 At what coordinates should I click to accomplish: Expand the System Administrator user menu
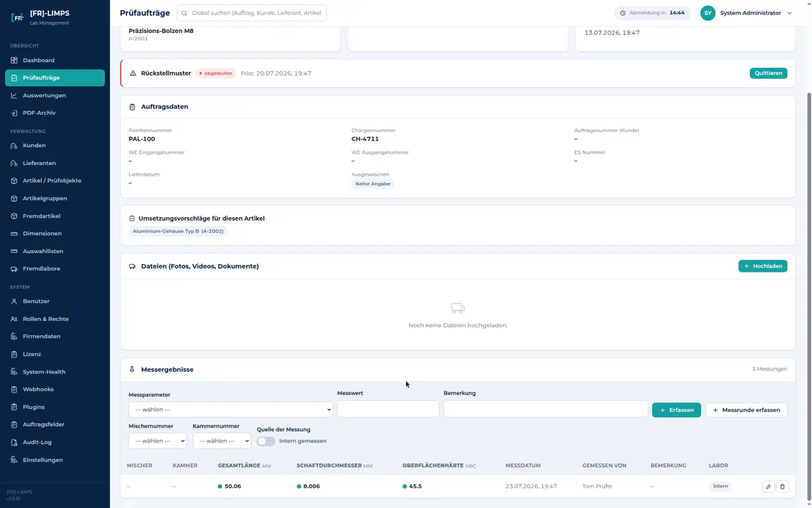point(747,13)
